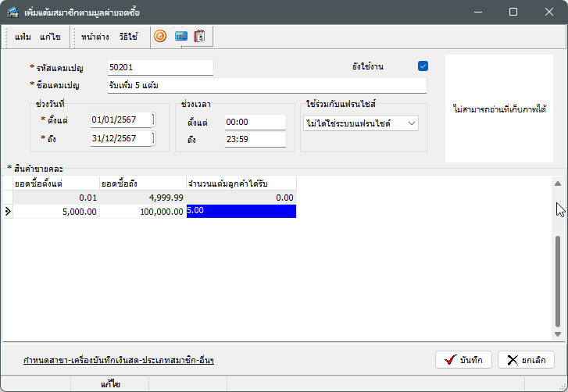
Task: Select the 4,999.99 cell in the first row
Action: [143, 198]
